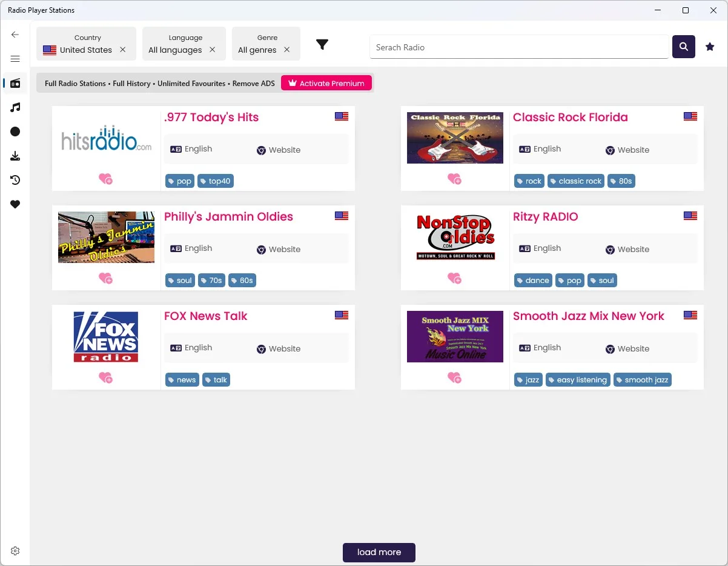Screen dimensions: 728x566
Task: Add Ritzy RADIO to favourites
Action: 454,278
